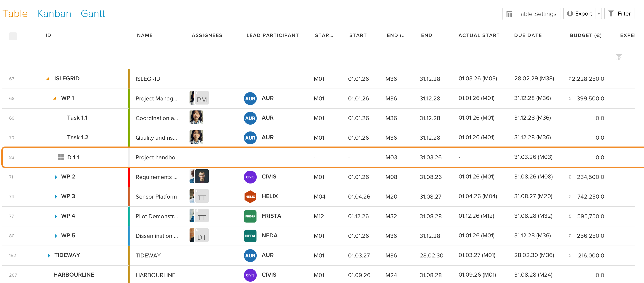This screenshot has width=644, height=283.
Task: Click the TT assignee avatar on WP 4
Action: point(201,216)
